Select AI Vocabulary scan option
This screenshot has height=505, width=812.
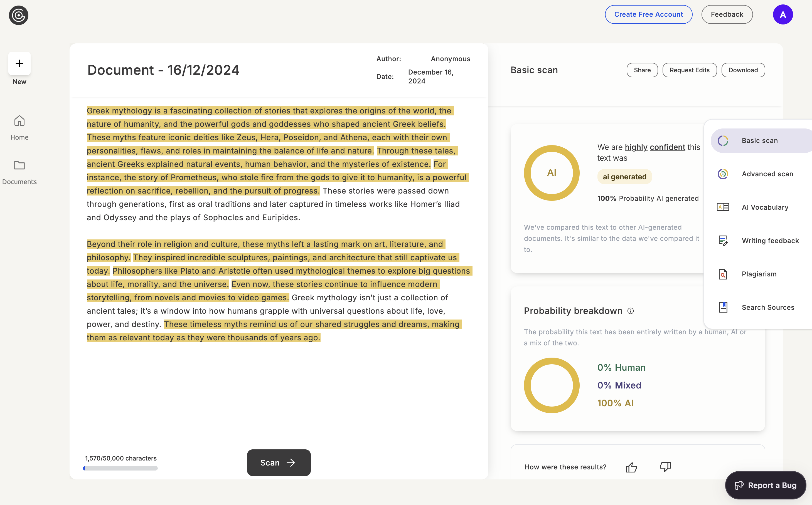765,207
